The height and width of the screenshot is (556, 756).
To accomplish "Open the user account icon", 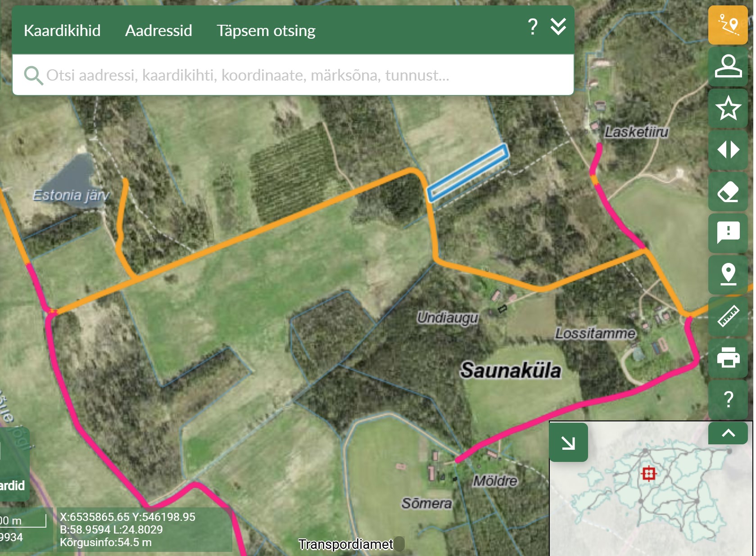I will point(728,67).
